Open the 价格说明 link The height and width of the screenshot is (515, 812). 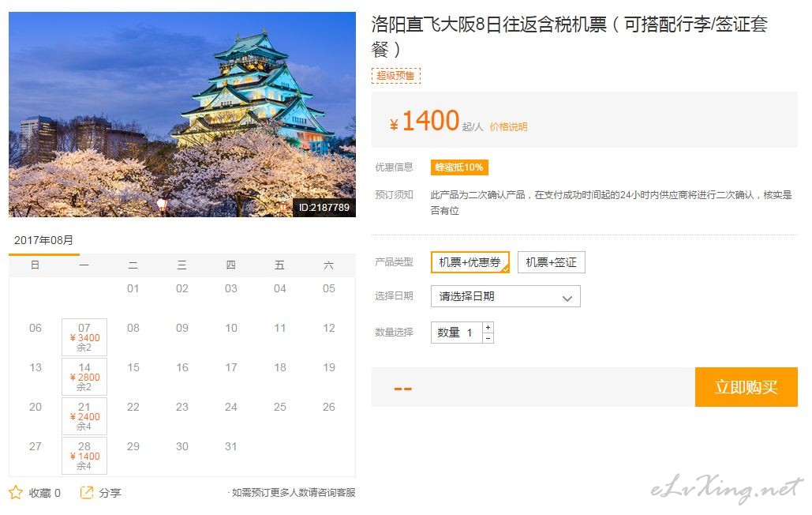click(508, 127)
